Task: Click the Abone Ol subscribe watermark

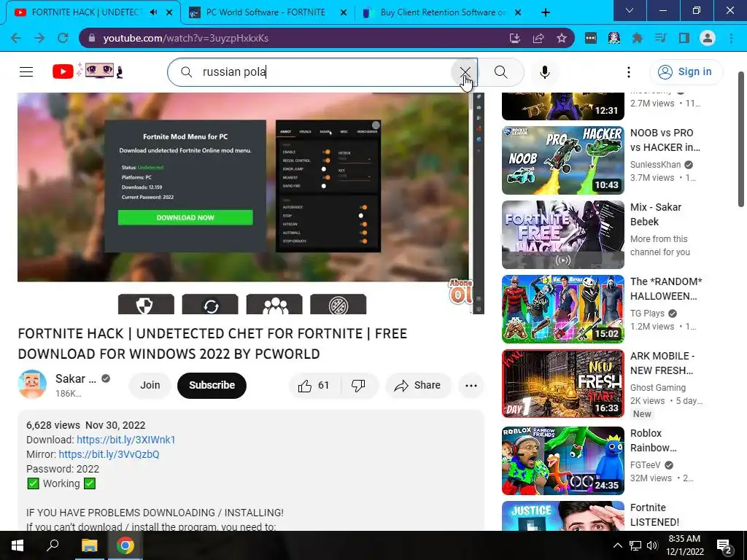Action: tap(460, 292)
